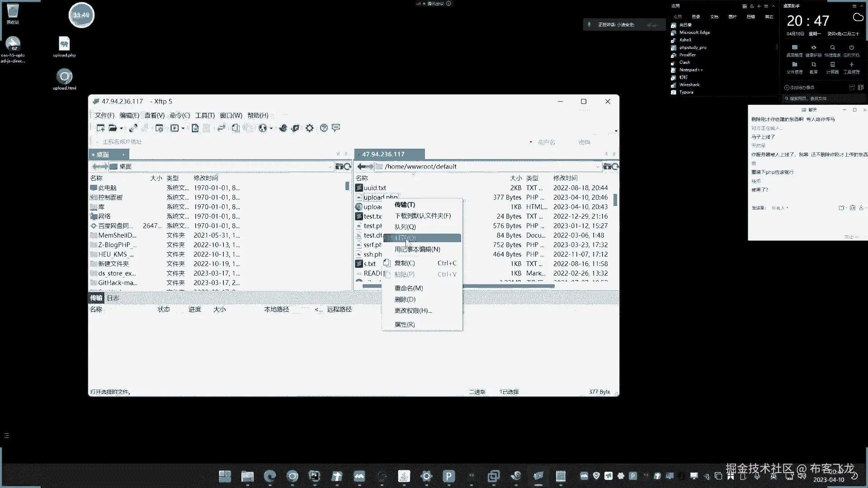Open Microsoft Edge from the taskbar
The height and width of the screenshot is (488, 868).
[x=270, y=476]
